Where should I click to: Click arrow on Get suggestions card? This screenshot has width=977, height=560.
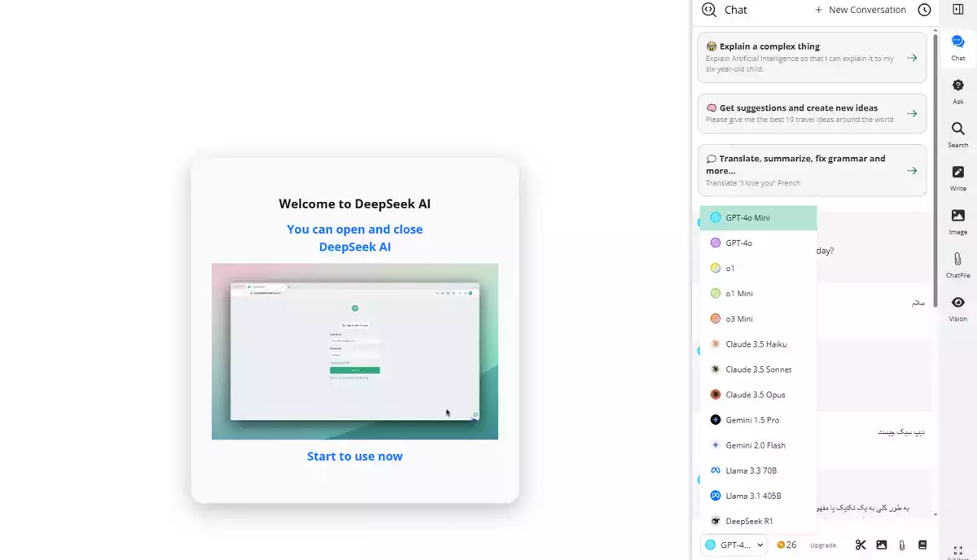click(x=913, y=113)
